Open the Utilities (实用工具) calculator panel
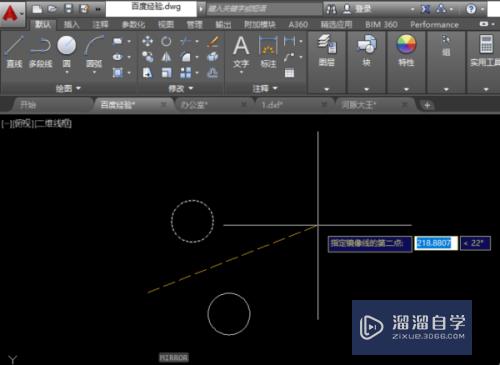This screenshot has width=500, height=365. coord(485,50)
